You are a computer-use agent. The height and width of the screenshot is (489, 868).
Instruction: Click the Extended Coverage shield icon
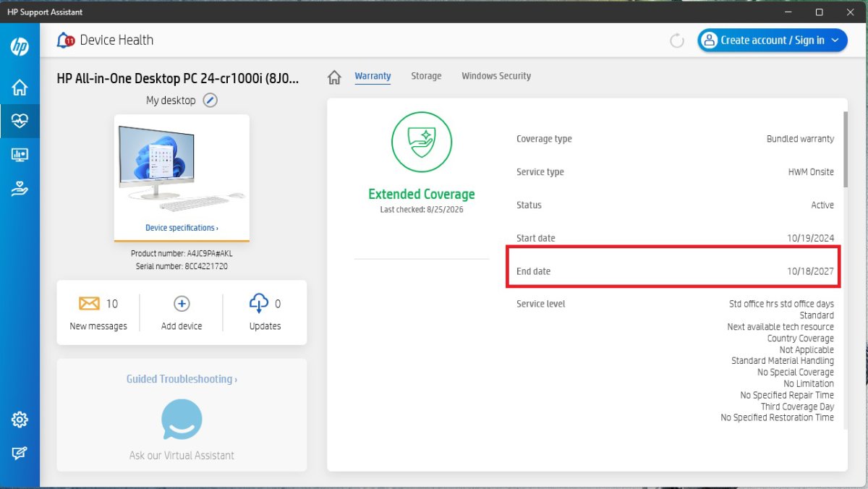[422, 142]
